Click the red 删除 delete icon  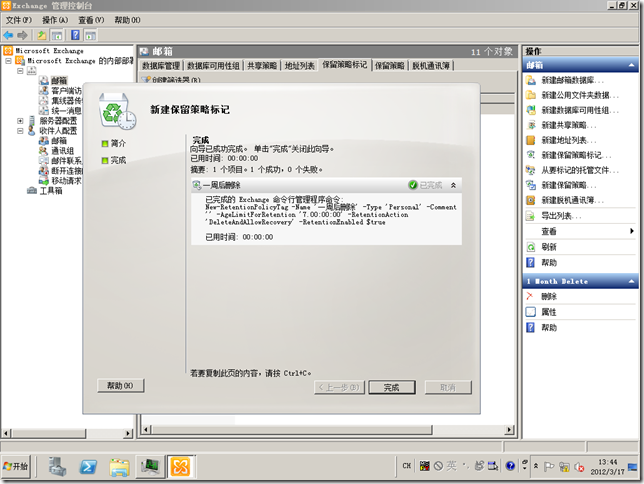(531, 297)
